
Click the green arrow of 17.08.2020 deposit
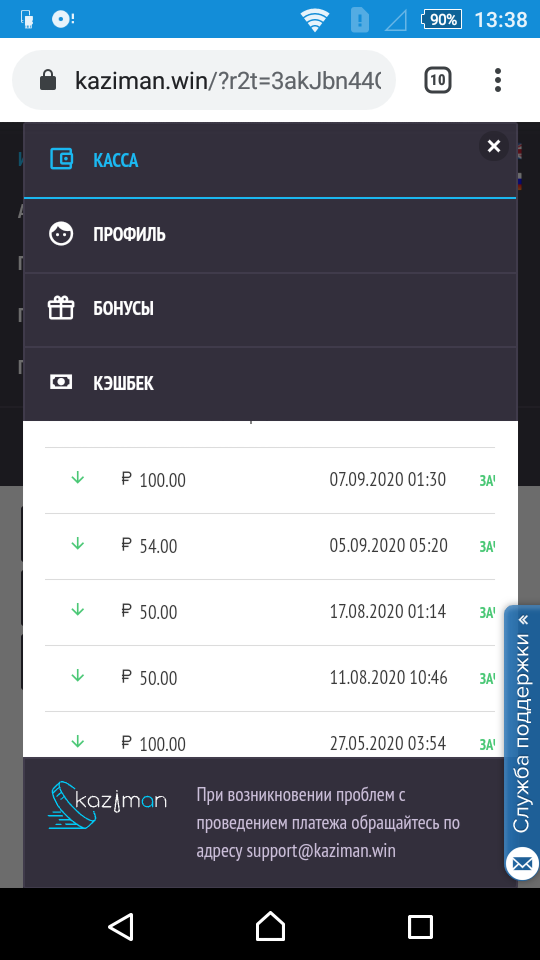77,610
